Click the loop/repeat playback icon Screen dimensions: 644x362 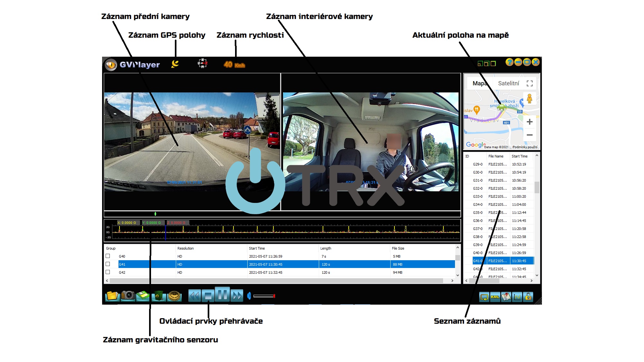(x=484, y=297)
